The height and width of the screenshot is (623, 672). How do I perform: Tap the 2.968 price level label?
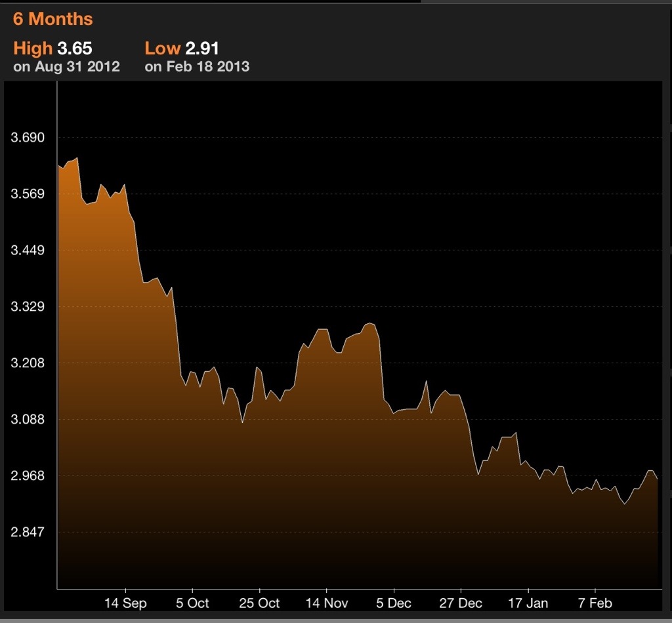point(28,475)
